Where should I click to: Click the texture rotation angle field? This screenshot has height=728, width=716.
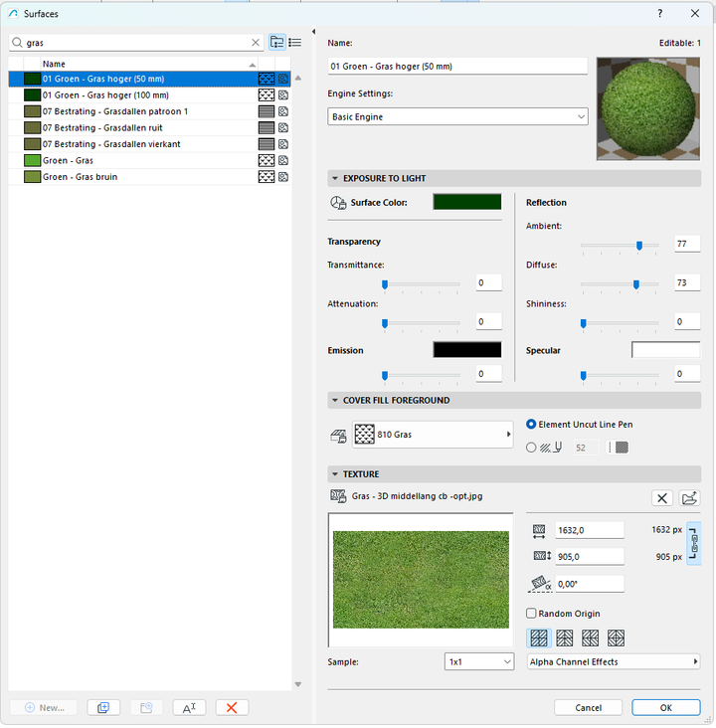pyautogui.click(x=590, y=584)
